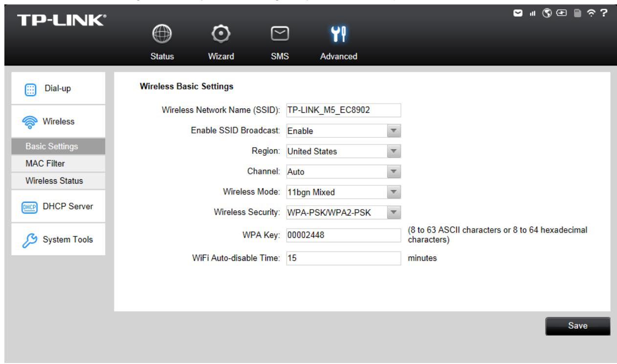Expand the Wireless Mode dropdown arrow
This screenshot has width=617, height=364.
pyautogui.click(x=393, y=193)
